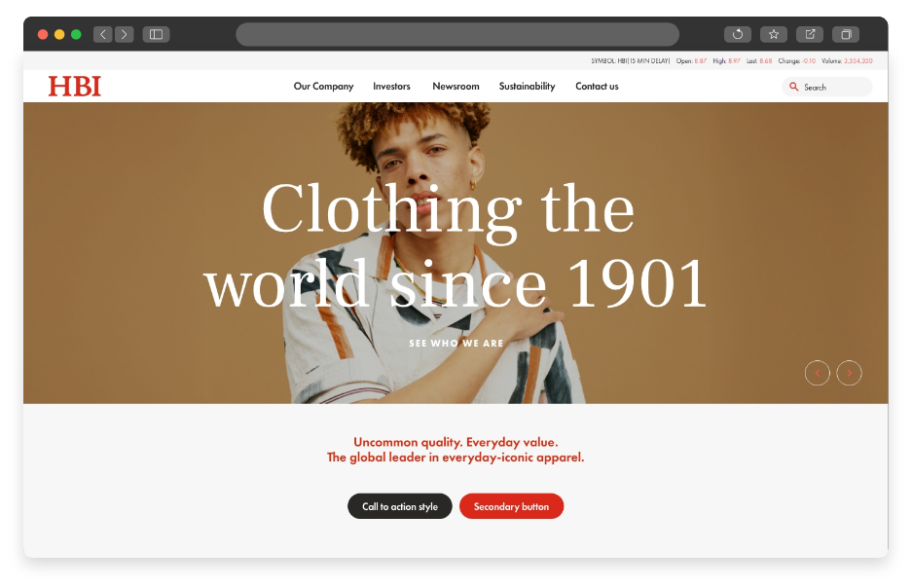Open the tab overview icon
Image resolution: width=912 pixels, height=588 pixels.
click(x=846, y=34)
